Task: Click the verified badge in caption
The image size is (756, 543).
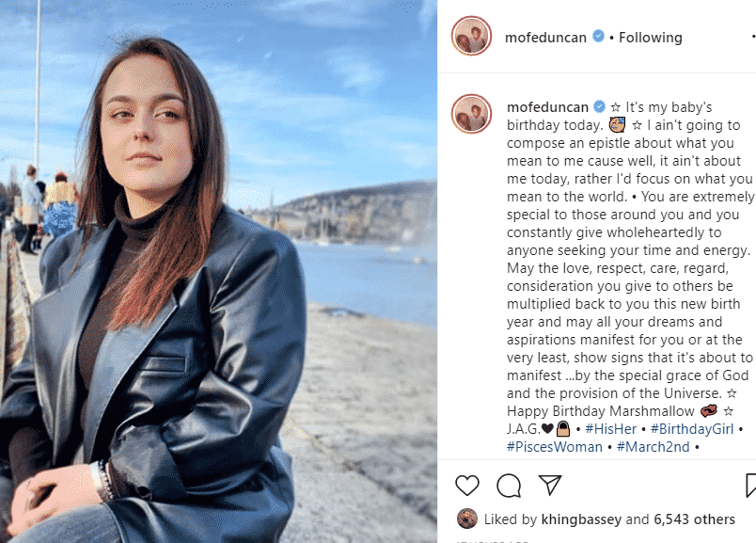Action: pyautogui.click(x=599, y=106)
